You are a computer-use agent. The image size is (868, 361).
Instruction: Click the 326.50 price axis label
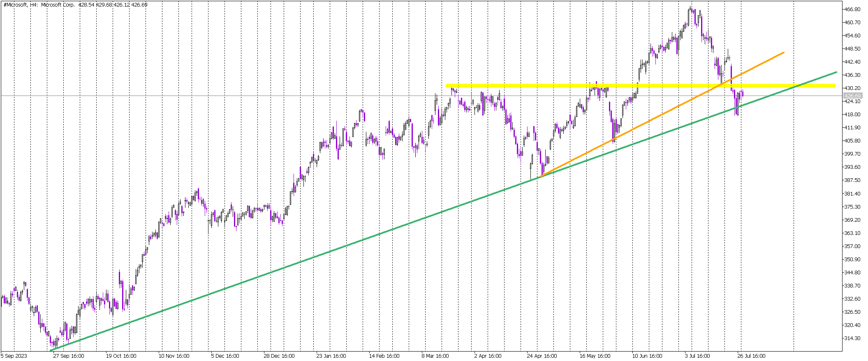tap(852, 312)
